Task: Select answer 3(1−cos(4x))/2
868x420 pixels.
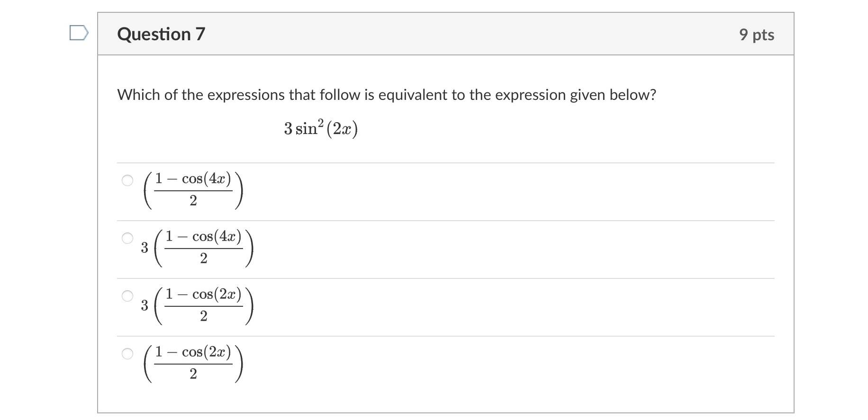Action: point(127,239)
